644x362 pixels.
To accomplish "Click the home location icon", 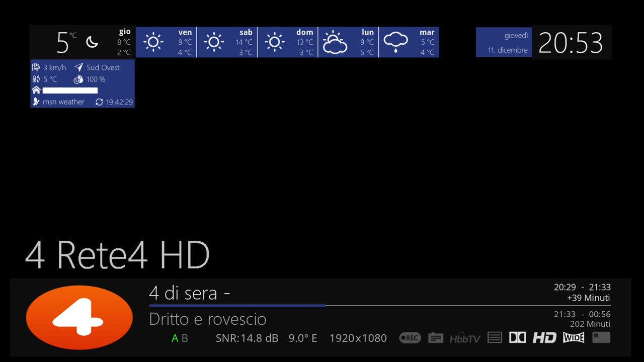I will tap(36, 90).
